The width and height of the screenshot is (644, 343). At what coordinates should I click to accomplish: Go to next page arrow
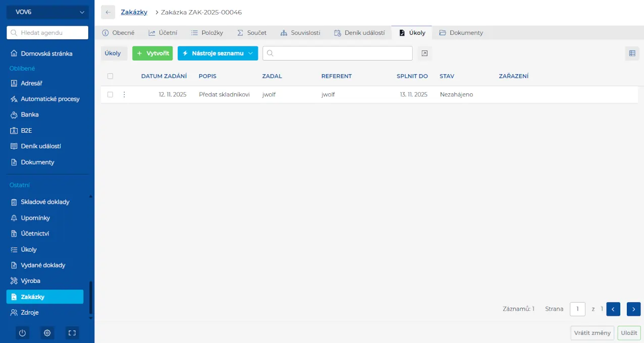[633, 309]
